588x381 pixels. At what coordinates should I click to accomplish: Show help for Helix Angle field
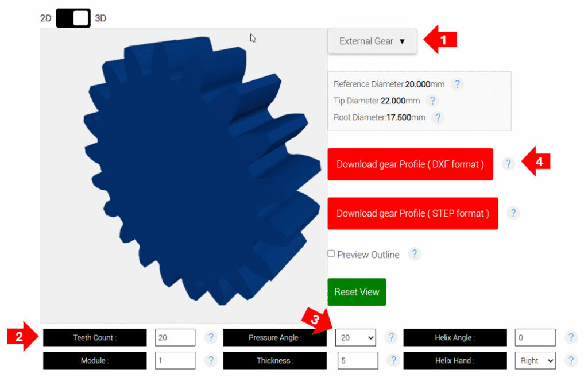571,337
